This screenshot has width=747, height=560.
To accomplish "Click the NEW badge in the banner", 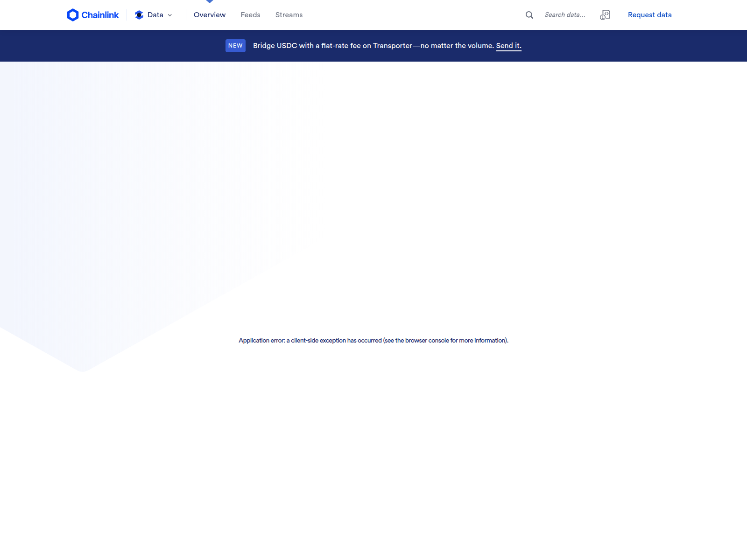I will 235,45.
